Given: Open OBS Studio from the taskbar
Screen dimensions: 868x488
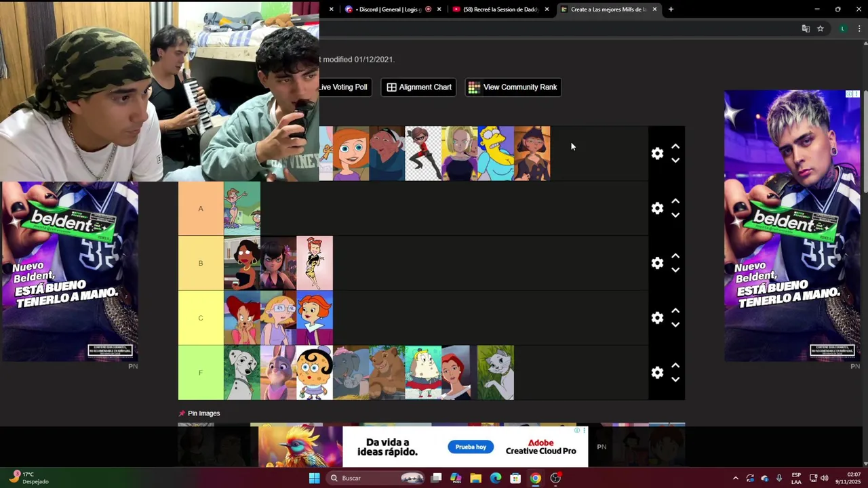Looking at the screenshot, I should tap(555, 479).
